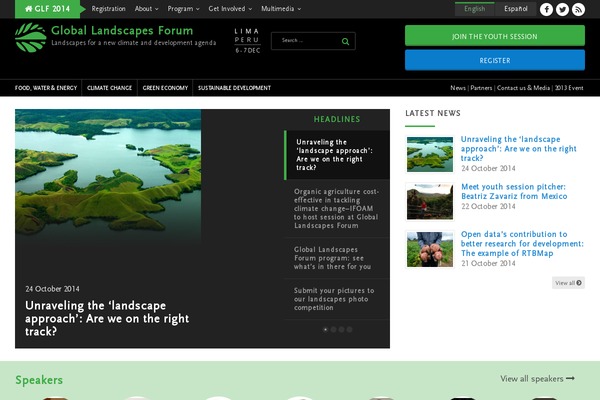Open the lake thumbnail in Latest News

click(x=430, y=154)
